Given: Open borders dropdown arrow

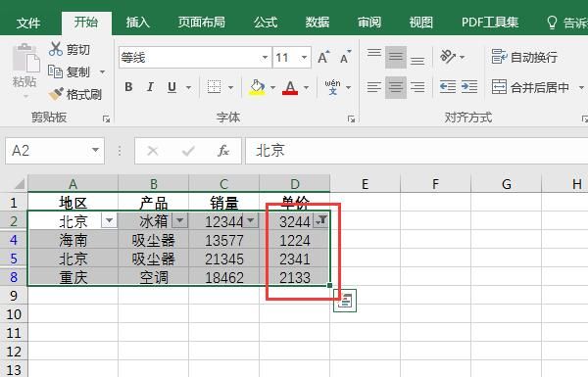Looking at the screenshot, I should click(x=230, y=88).
